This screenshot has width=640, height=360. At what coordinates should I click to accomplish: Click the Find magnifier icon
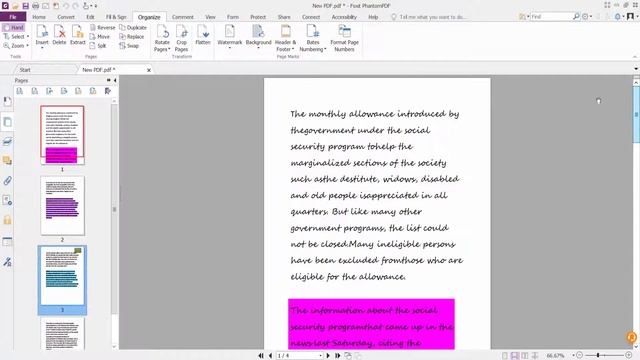[576, 16]
